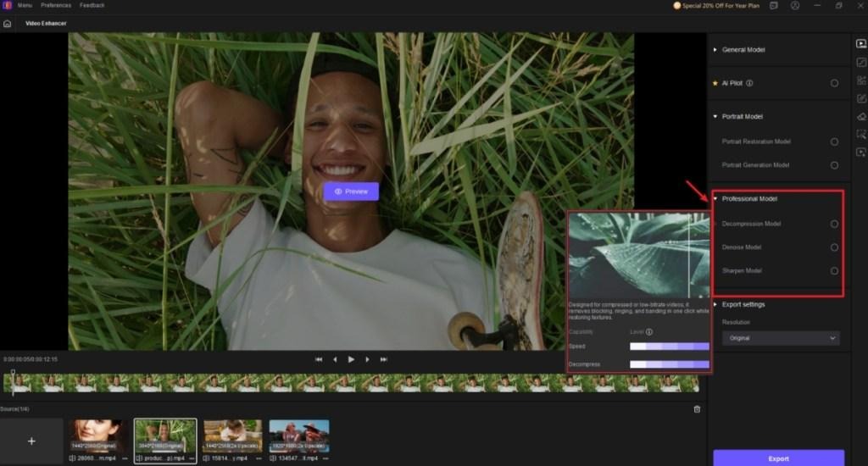Open the Resolution dropdown showing Original
The width and height of the screenshot is (868, 466).
coord(781,338)
